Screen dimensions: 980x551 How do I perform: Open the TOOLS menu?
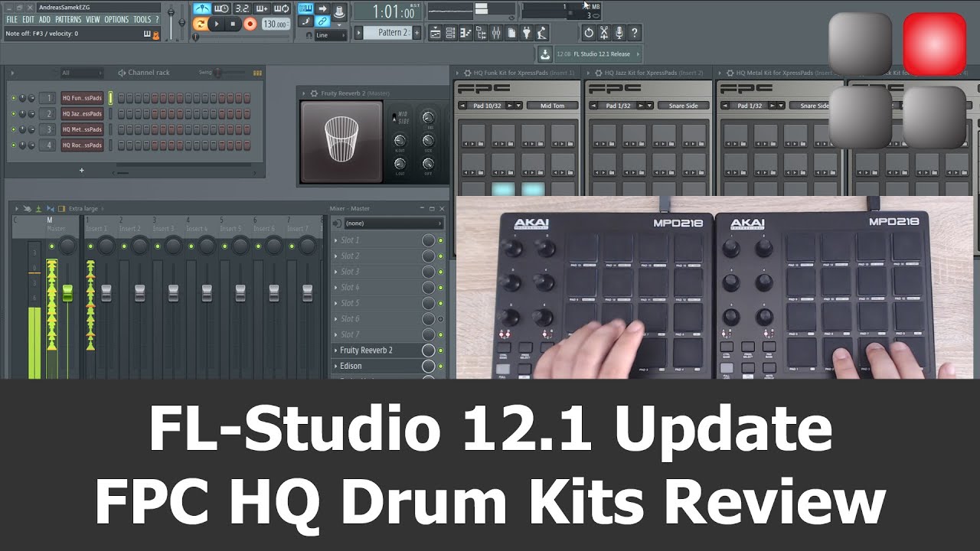(142, 19)
